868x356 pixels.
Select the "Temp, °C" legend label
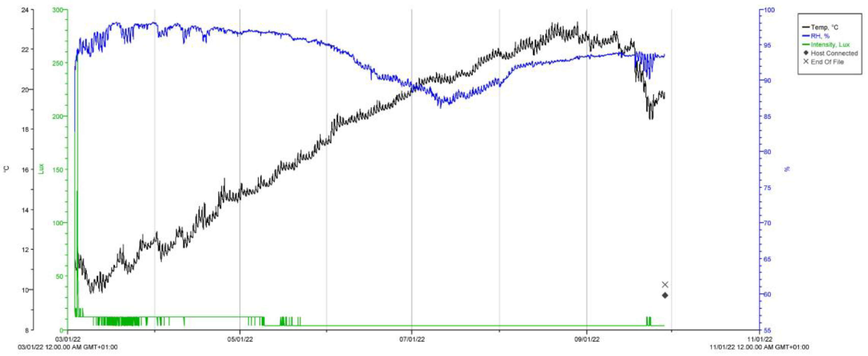pos(824,27)
